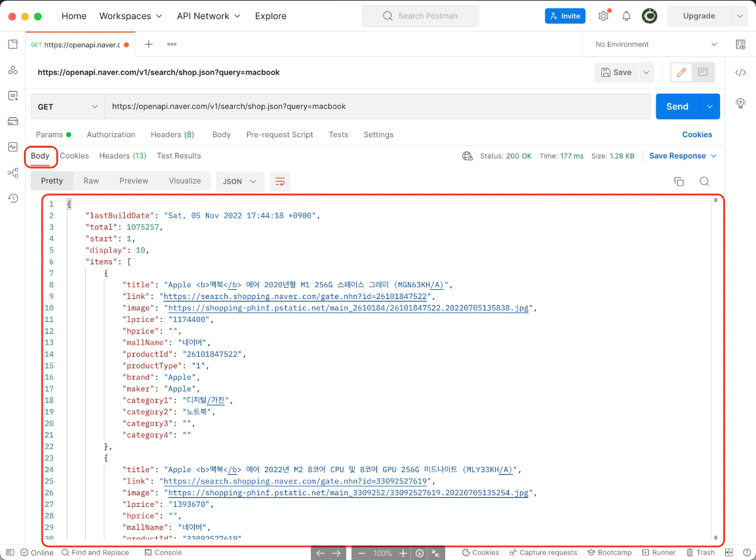756x560 pixels.
Task: Change the GET method dropdown
Action: pyautogui.click(x=68, y=107)
